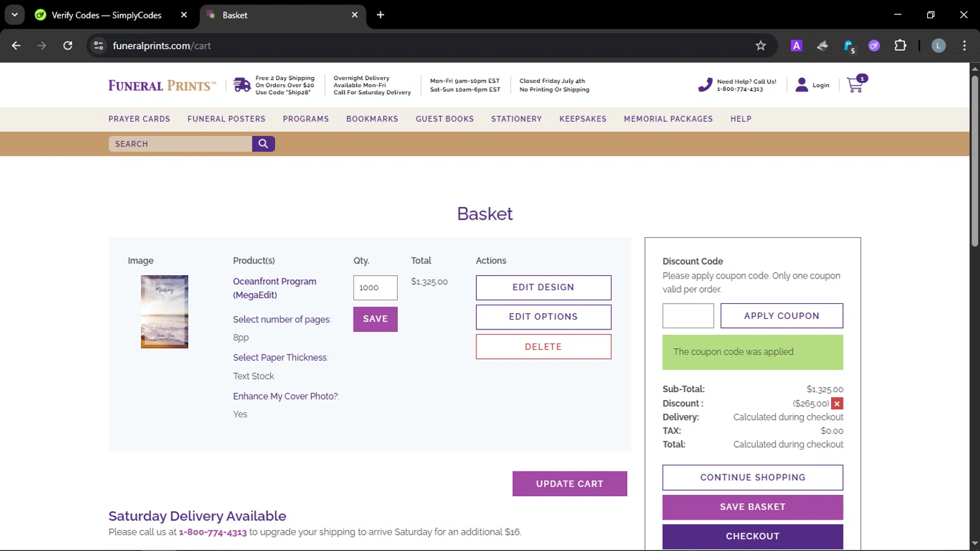Click the page vertical scrollbar
Viewport: 980px width, 551px height.
point(975,161)
